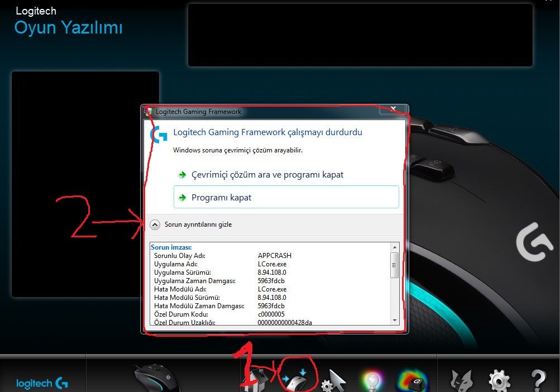Click 'Windows soruna çevrimiçi çözüm arayabilir.' text

pyautogui.click(x=238, y=150)
